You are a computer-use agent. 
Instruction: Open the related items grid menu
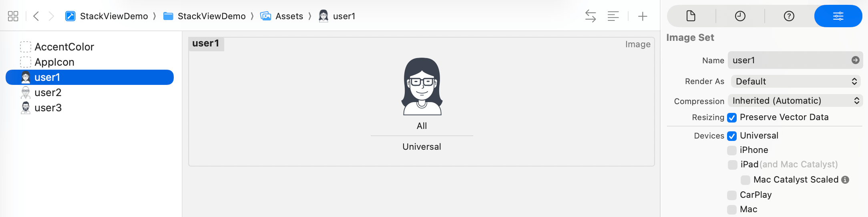coord(13,16)
